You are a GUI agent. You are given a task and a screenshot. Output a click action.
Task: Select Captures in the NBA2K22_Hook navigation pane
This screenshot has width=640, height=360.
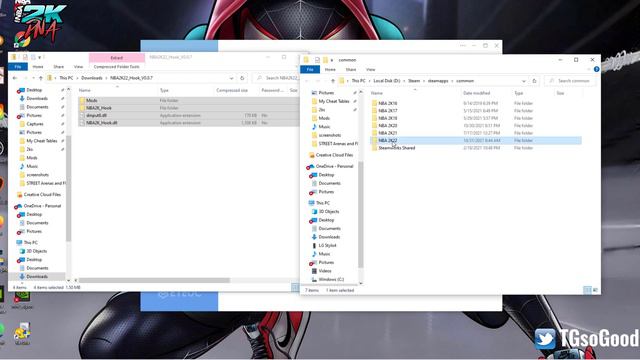coord(35,124)
